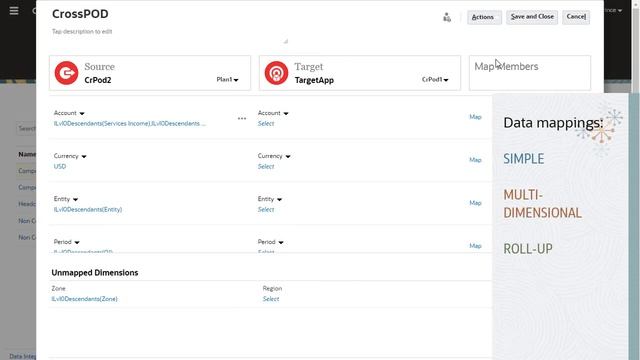Click Select under target Currency
This screenshot has width=640, height=360.
click(x=266, y=167)
